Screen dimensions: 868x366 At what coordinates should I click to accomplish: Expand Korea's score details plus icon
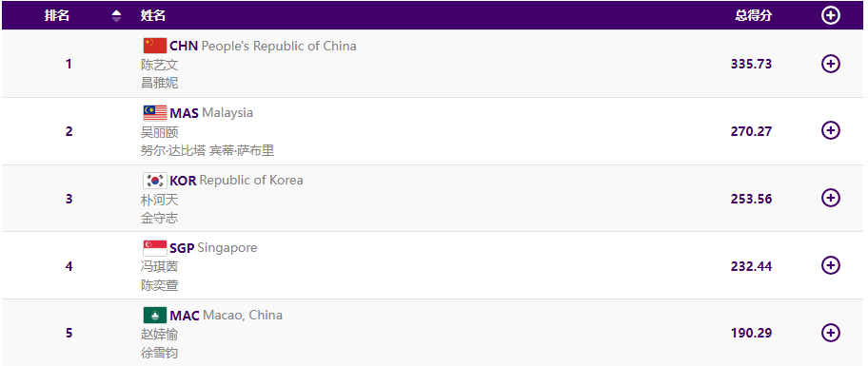tap(830, 198)
